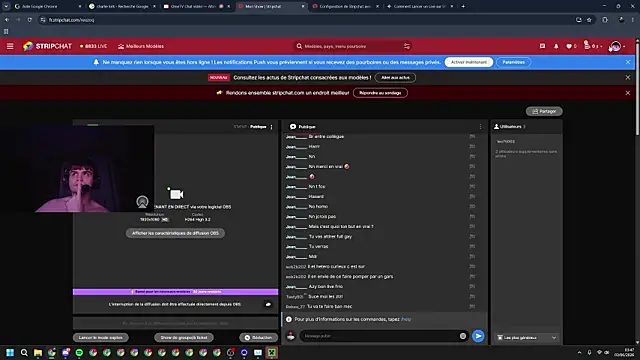Open the tokens balance dropdown
This screenshot has width=640, height=360.
click(x=593, y=46)
